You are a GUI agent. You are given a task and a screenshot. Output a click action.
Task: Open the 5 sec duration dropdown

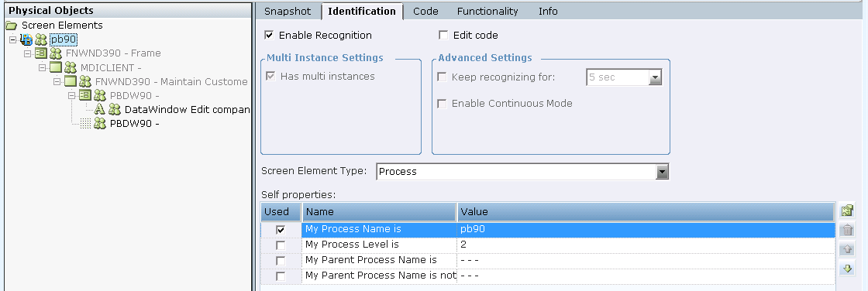click(656, 78)
